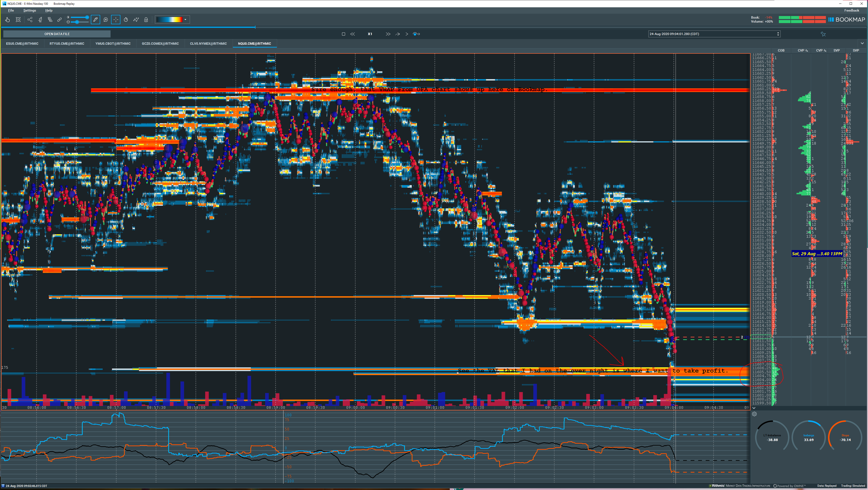Click the share icon in toolbar
868x490 pixels.
30,20
